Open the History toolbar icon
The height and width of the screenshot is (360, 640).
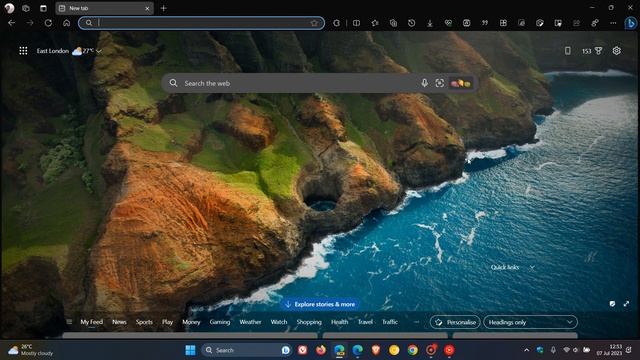411,23
